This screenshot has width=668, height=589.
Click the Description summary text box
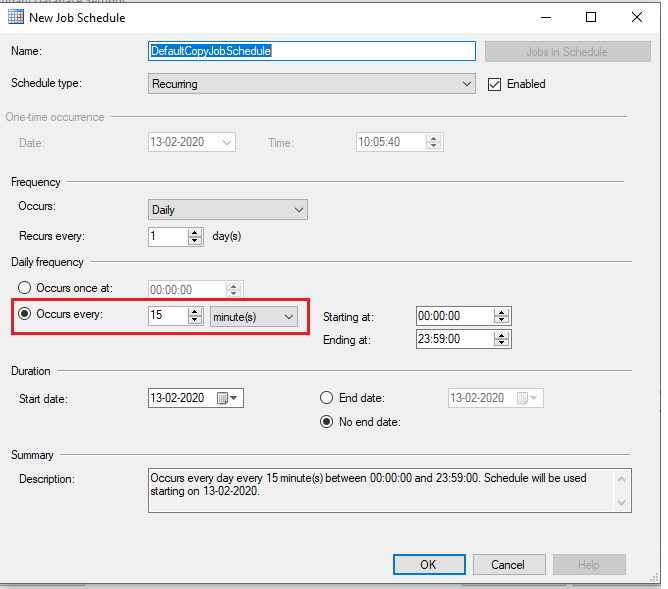tap(389, 491)
